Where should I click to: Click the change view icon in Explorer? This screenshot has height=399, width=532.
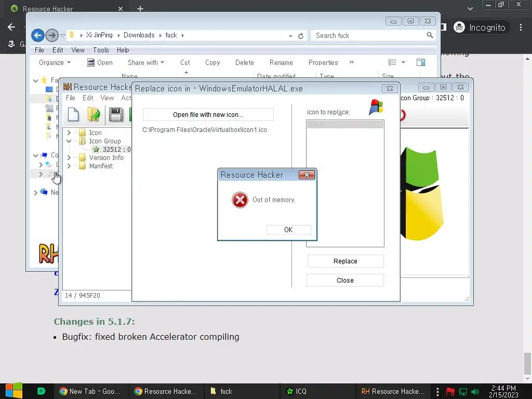tap(392, 62)
